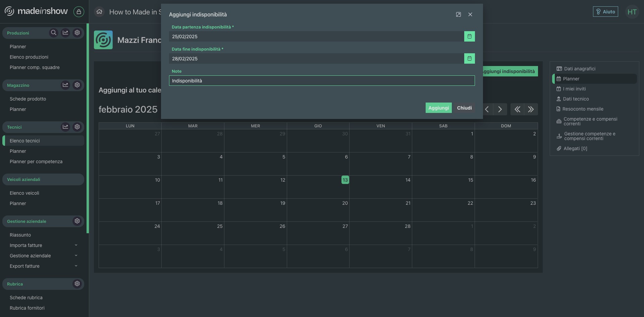Open the Tecnici settings gear
644x317 pixels.
[x=77, y=127]
